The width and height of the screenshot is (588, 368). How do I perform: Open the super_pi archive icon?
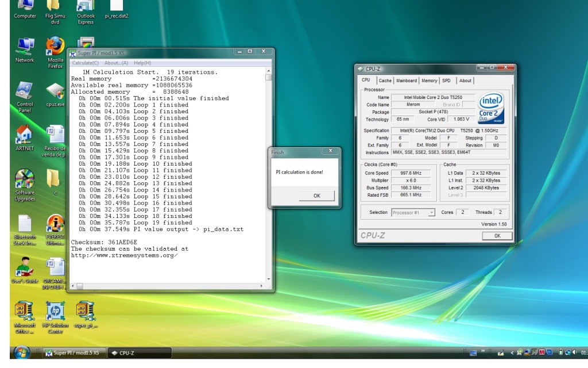86,315
